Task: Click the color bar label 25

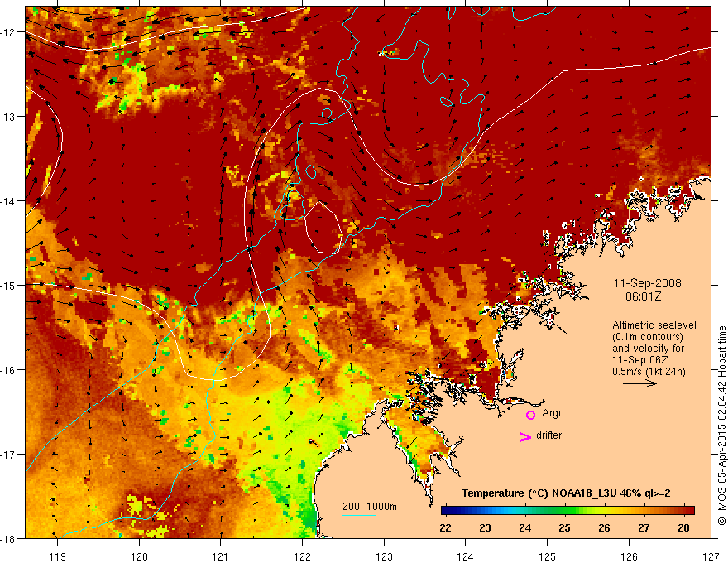Action: [x=564, y=527]
